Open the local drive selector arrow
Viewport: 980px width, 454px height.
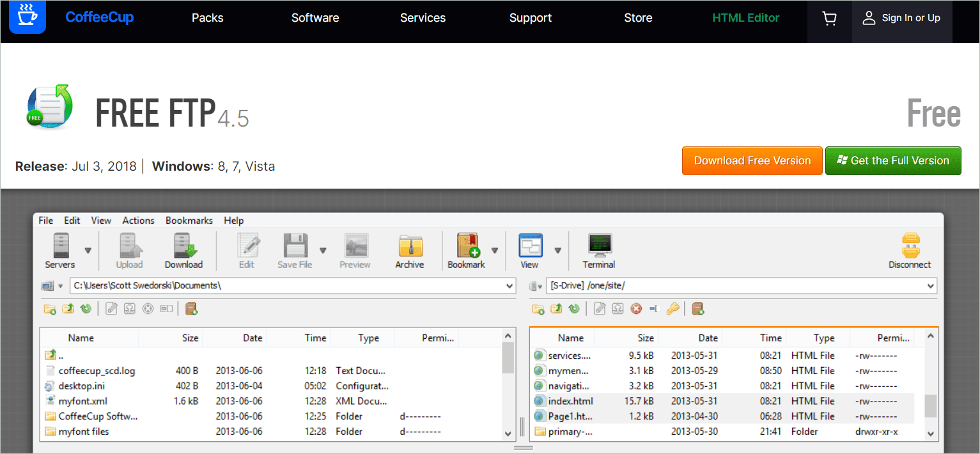point(61,286)
